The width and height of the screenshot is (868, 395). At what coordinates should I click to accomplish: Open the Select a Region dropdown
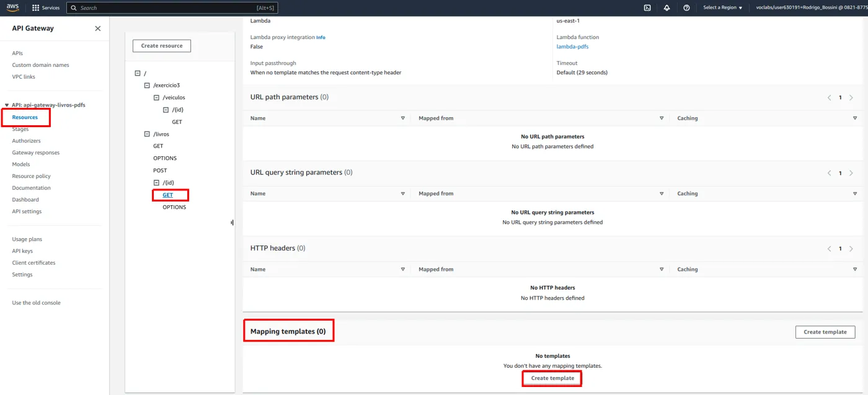[x=722, y=8]
